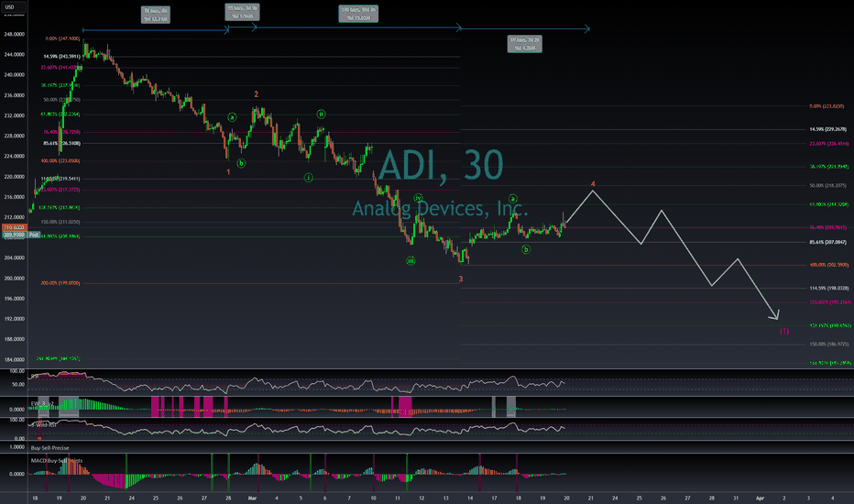Click the orange wave 1 label
854x504 pixels.
(228, 172)
